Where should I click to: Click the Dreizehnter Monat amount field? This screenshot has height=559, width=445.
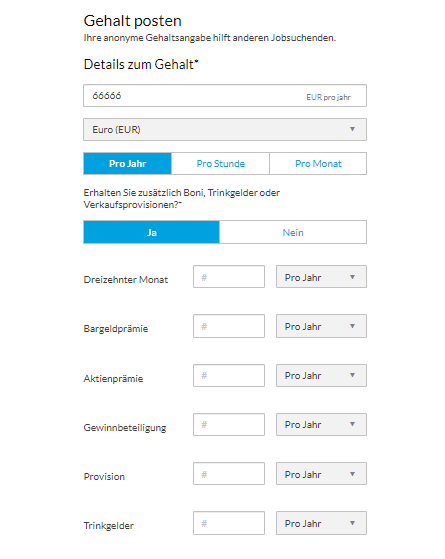[229, 277]
